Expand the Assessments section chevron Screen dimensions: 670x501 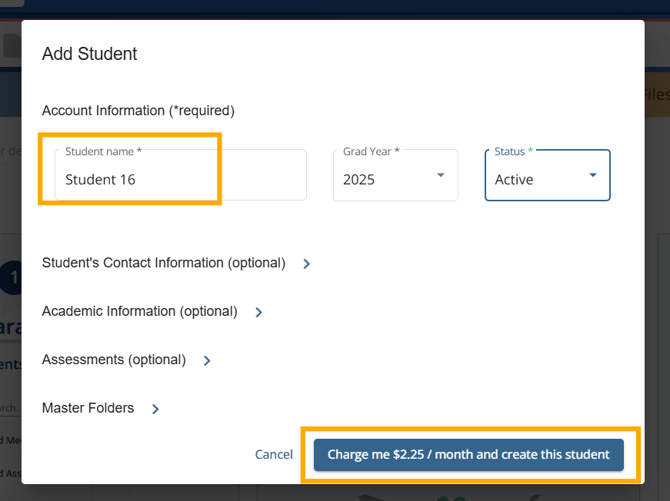coord(207,361)
